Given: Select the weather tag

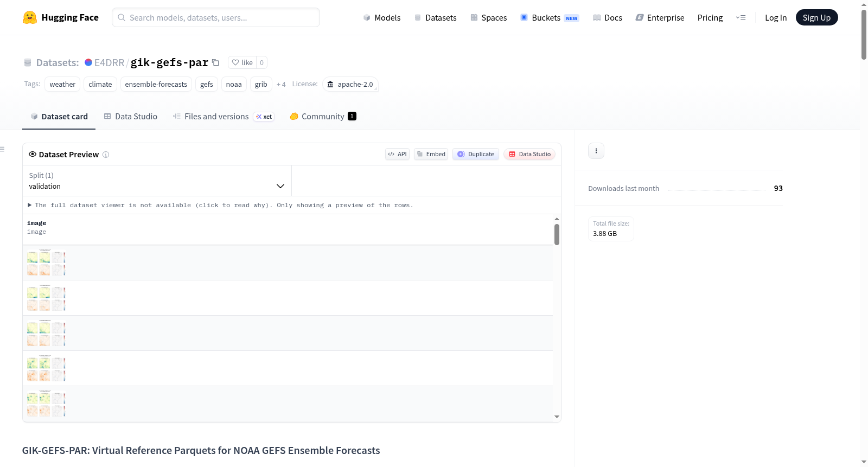Looking at the screenshot, I should click(62, 84).
